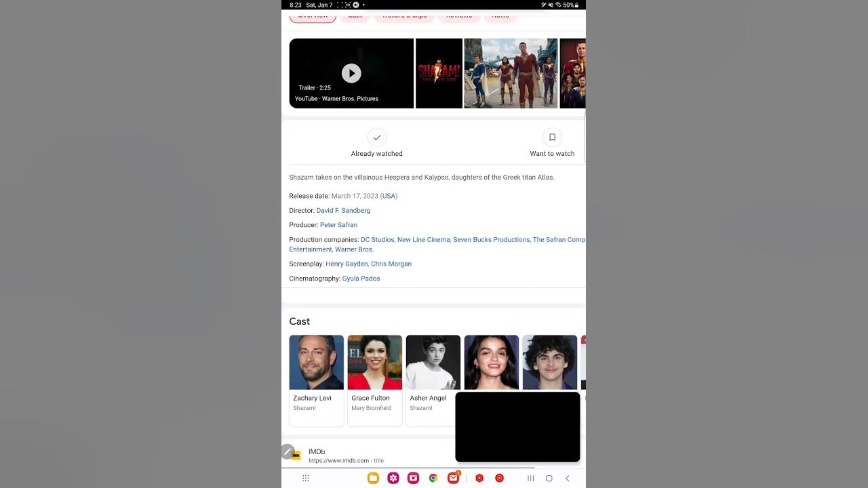Click the 'Sat, Jan 7' date in status bar
This screenshot has height=488, width=868.
[319, 5]
